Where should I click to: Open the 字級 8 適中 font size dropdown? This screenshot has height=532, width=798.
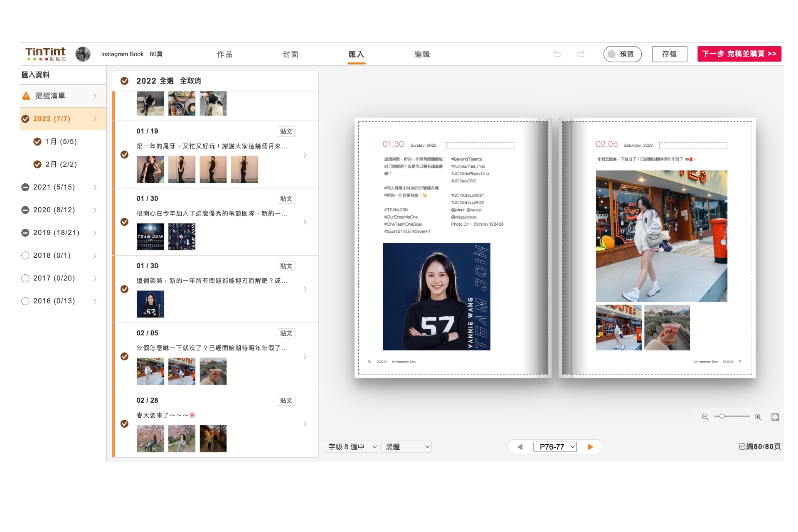(352, 447)
